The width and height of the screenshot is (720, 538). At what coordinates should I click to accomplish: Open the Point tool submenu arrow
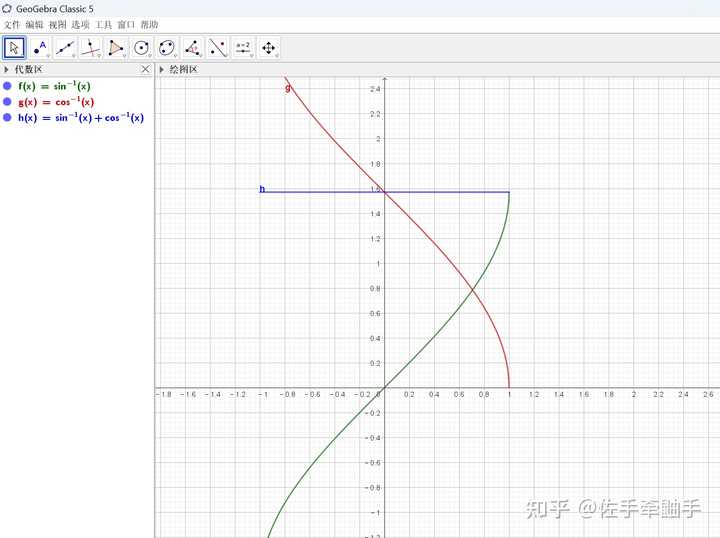[48, 56]
